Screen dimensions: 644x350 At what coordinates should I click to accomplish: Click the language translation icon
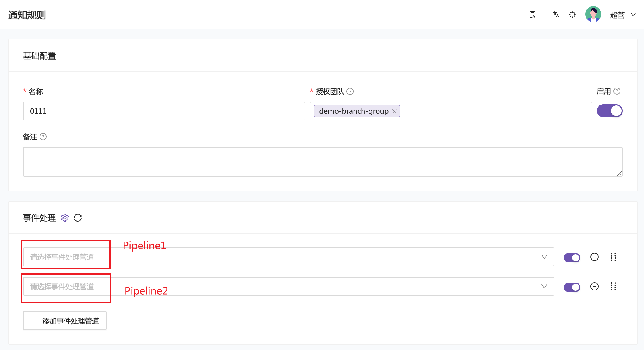[x=556, y=15]
